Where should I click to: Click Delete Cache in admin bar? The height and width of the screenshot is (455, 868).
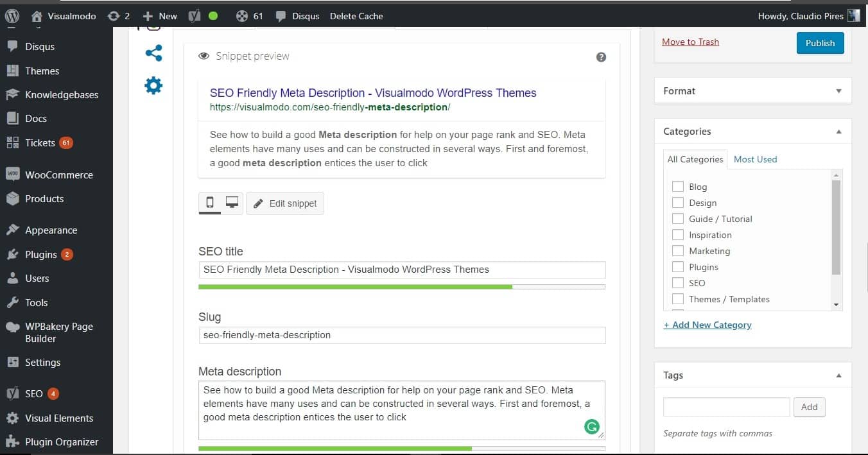356,16
